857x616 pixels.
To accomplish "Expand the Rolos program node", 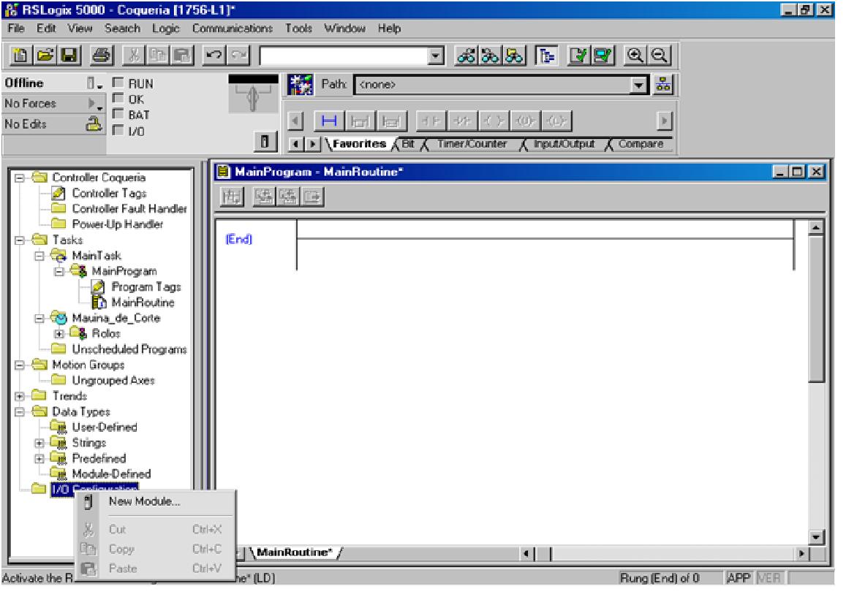I will point(59,334).
